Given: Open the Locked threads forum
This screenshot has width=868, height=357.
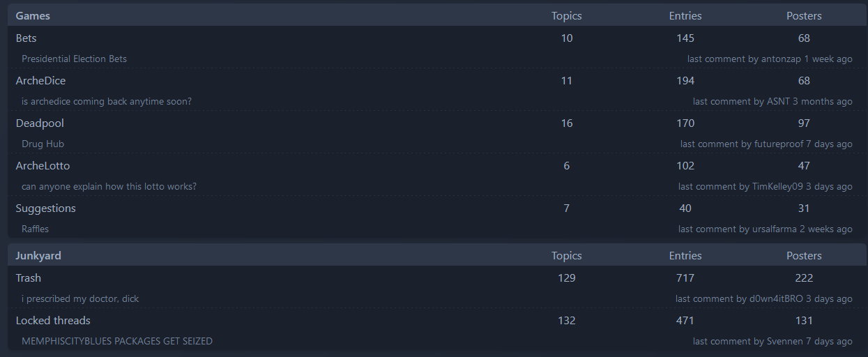Looking at the screenshot, I should click(53, 321).
